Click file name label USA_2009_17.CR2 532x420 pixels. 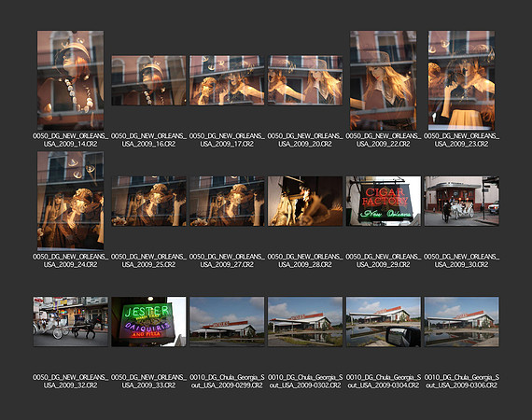pos(227,140)
